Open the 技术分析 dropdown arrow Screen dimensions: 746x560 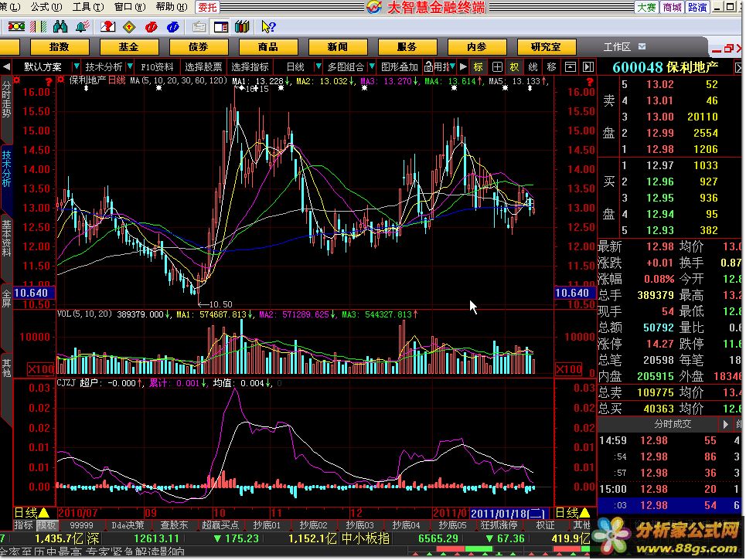[129, 66]
